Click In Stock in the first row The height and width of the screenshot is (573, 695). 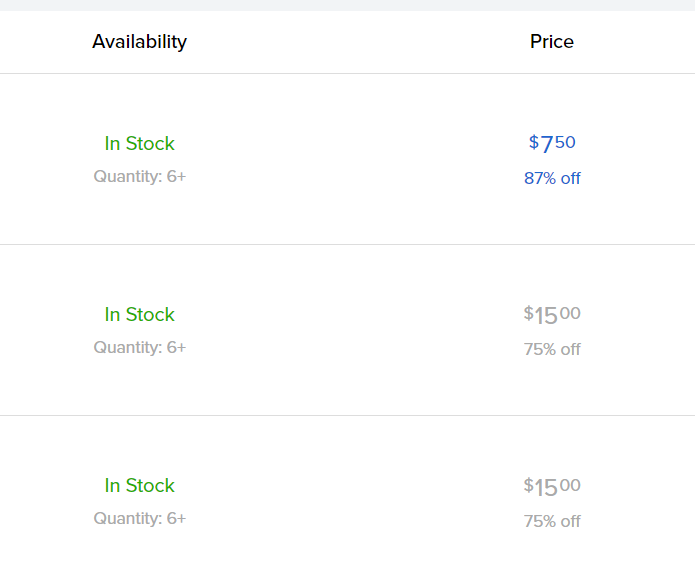(139, 144)
